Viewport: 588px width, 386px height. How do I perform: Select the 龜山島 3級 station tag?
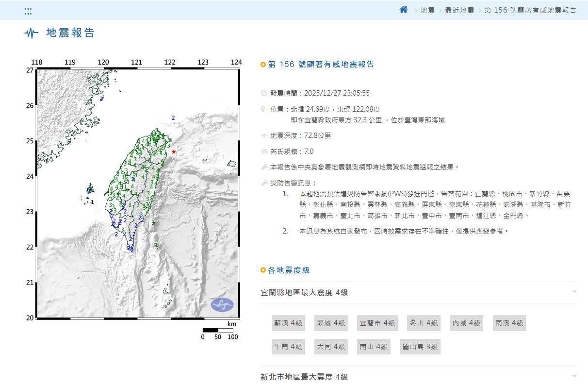coord(420,347)
